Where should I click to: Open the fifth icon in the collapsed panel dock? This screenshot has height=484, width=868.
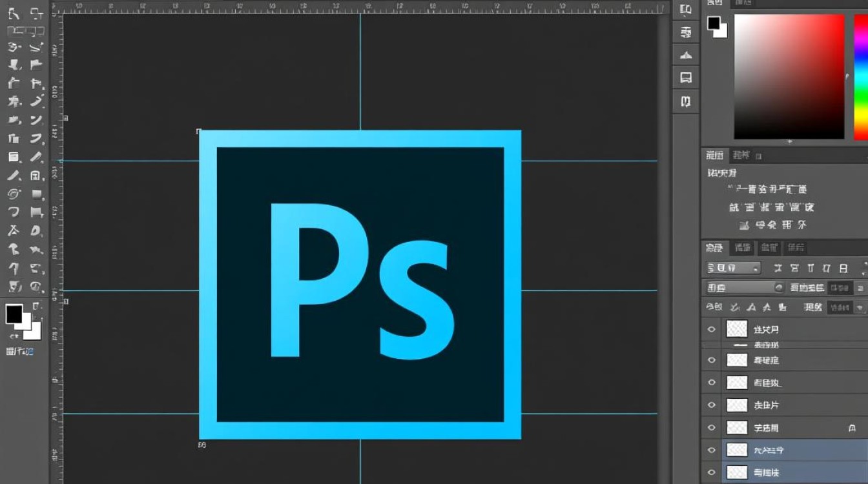[x=686, y=101]
